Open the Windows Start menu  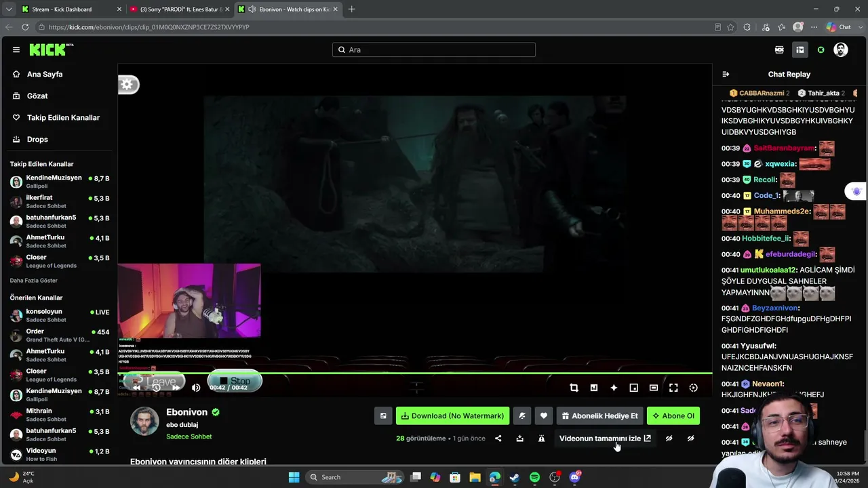(294, 477)
